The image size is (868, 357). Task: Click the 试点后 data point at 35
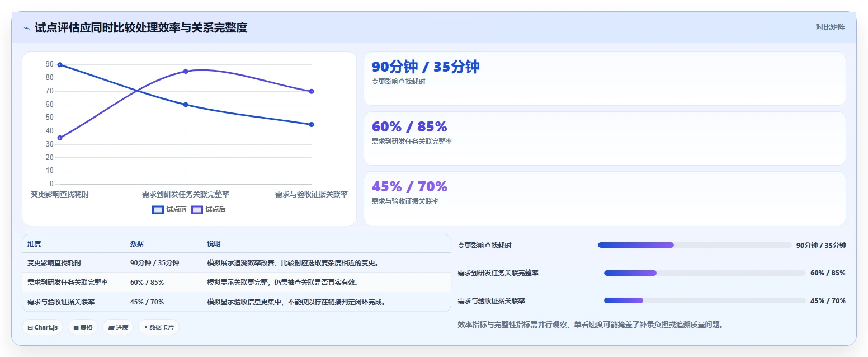coord(60,138)
